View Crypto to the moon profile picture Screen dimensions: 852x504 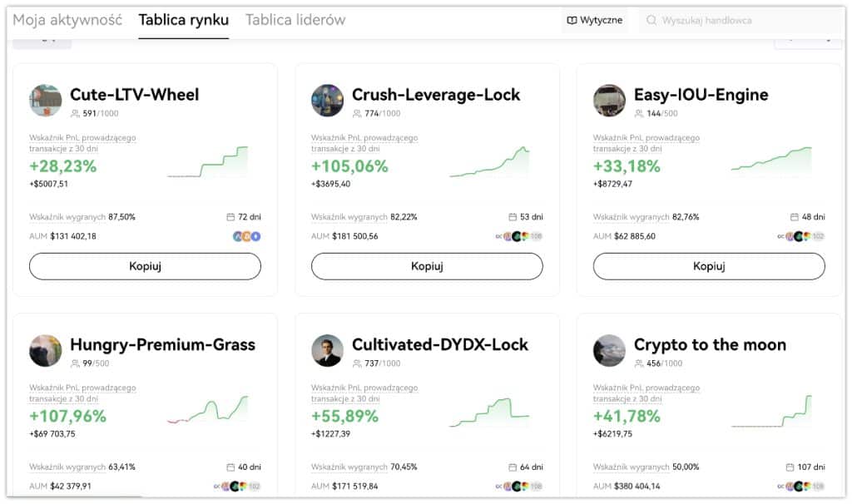(609, 350)
